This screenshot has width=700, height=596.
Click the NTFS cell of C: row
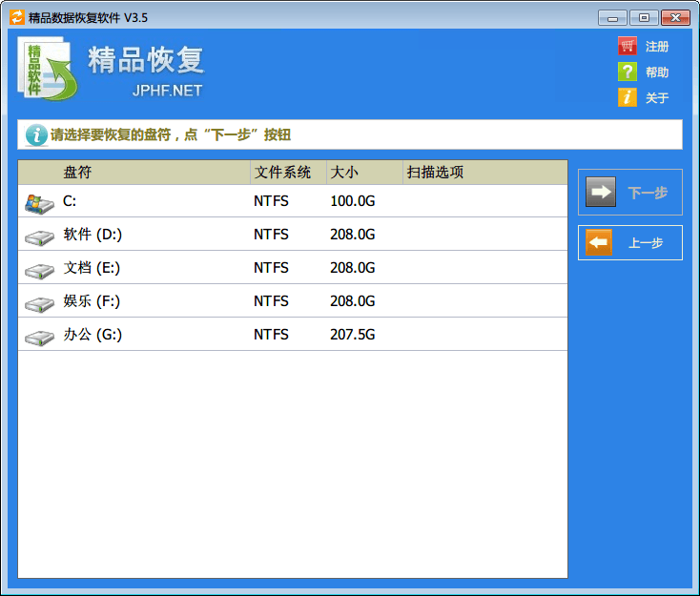point(271,201)
